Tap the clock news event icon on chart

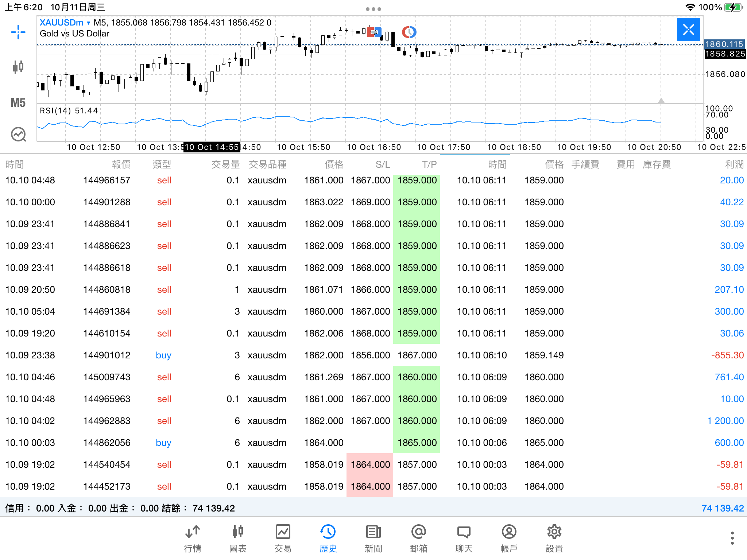(x=409, y=32)
